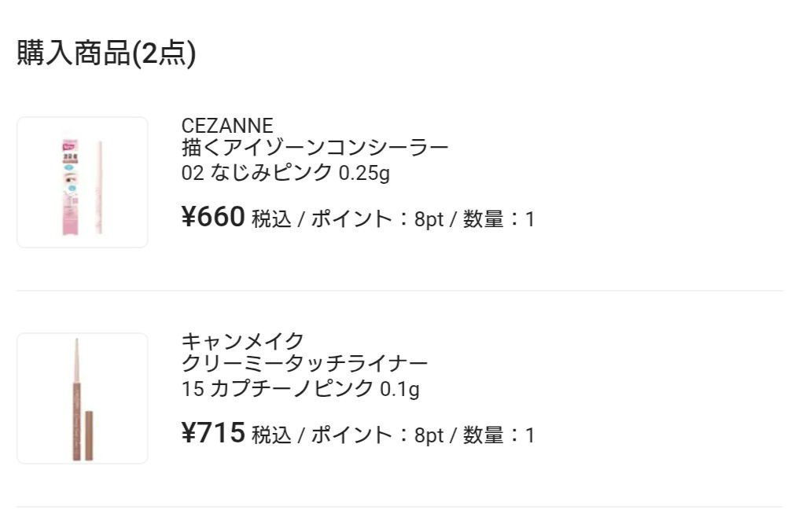799x532 pixels.
Task: Open the 描くアイゾーンコンシーラー product title
Action: point(315,148)
